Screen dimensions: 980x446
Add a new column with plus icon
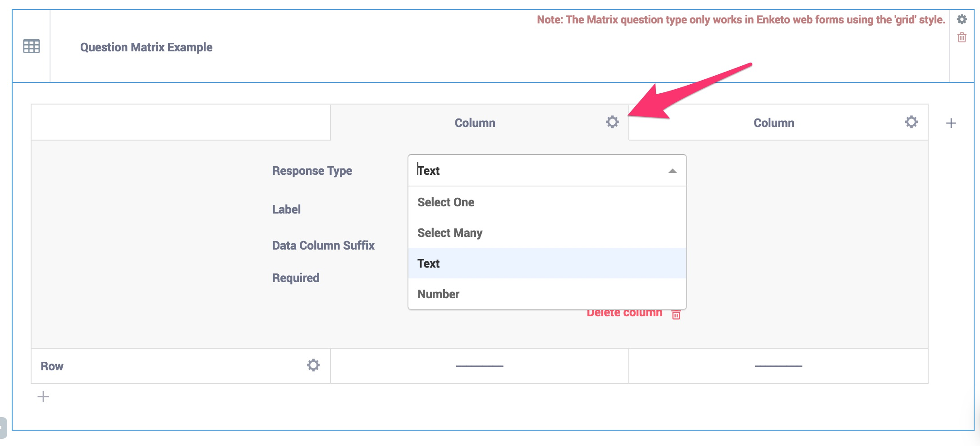click(x=951, y=123)
